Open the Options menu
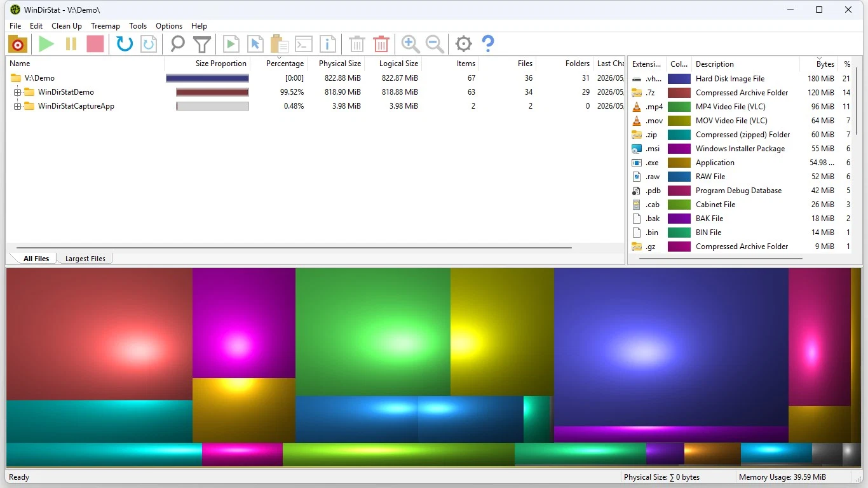The height and width of the screenshot is (488, 868). coord(169,26)
